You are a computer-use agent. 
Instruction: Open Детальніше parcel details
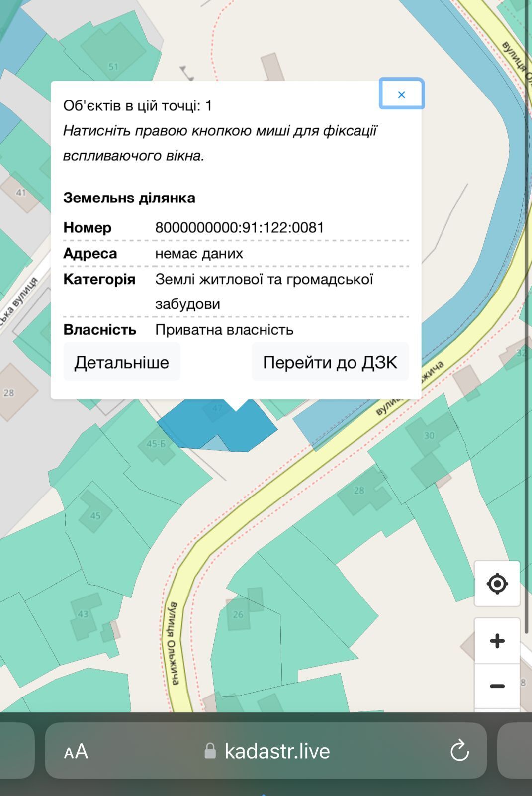tap(122, 362)
